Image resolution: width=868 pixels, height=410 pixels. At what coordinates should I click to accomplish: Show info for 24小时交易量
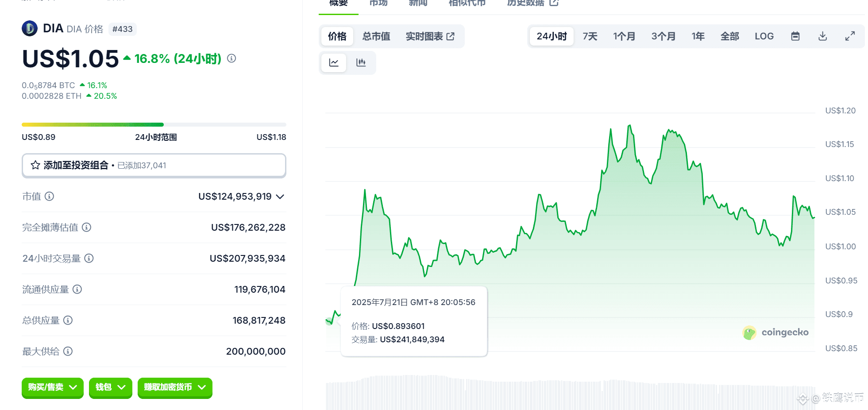pyautogui.click(x=89, y=258)
